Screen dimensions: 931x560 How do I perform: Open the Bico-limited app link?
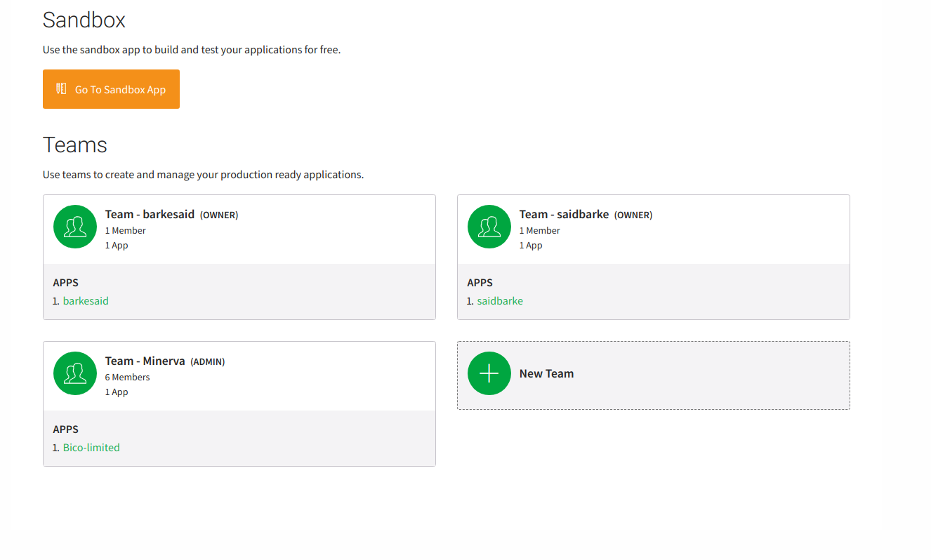[x=91, y=448]
